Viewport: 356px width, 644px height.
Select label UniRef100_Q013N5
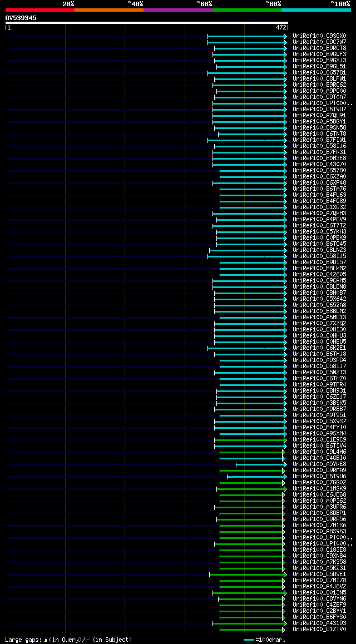pyautogui.click(x=319, y=593)
